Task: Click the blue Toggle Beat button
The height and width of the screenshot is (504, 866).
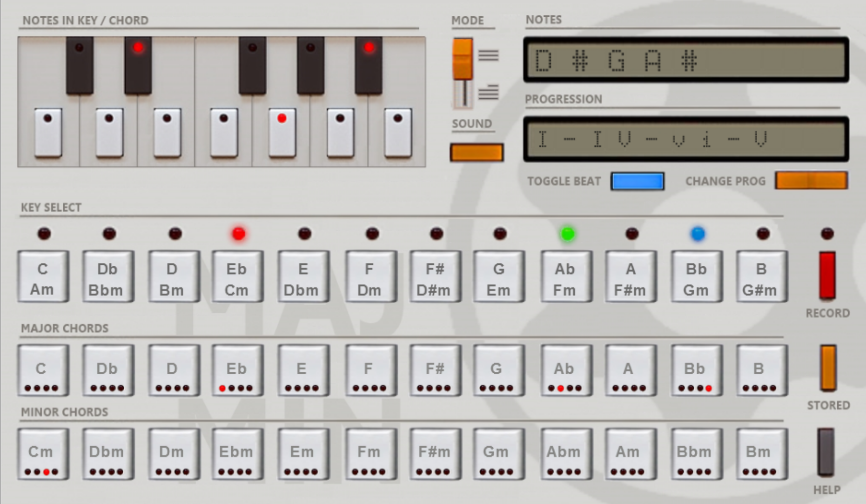Action: 638,181
